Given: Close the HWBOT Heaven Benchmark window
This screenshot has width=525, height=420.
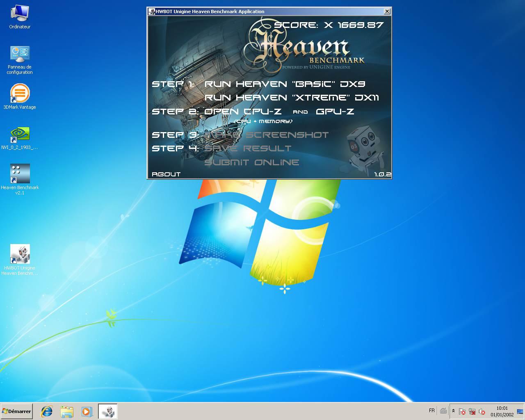Looking at the screenshot, I should pos(387,11).
